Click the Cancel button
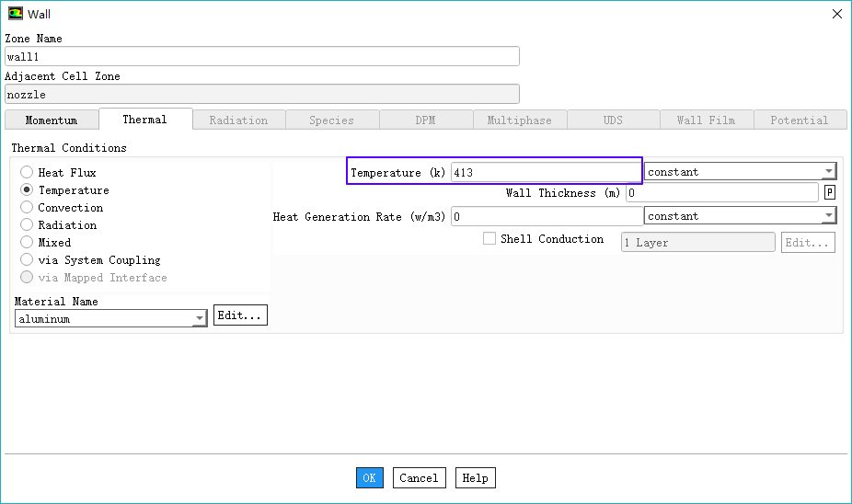The image size is (852, 504). click(419, 478)
